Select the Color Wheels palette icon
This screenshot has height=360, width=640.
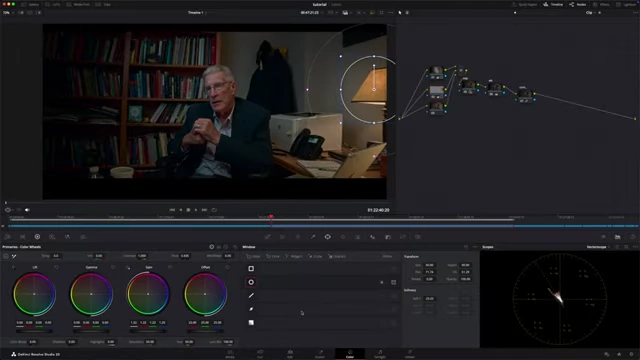point(37,237)
